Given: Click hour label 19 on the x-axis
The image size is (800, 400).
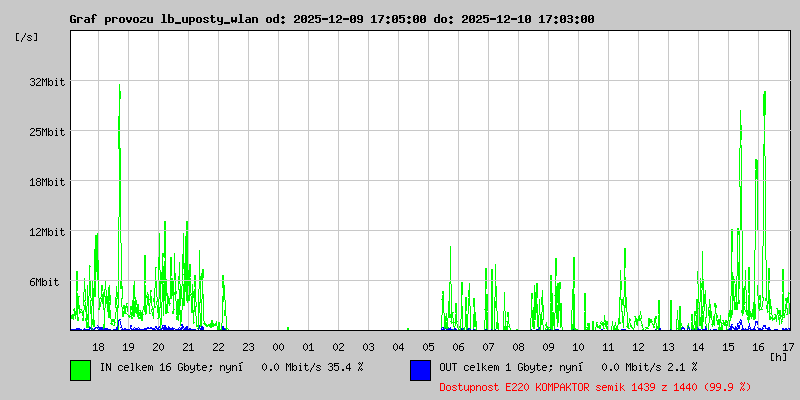Looking at the screenshot, I should coord(128,347).
